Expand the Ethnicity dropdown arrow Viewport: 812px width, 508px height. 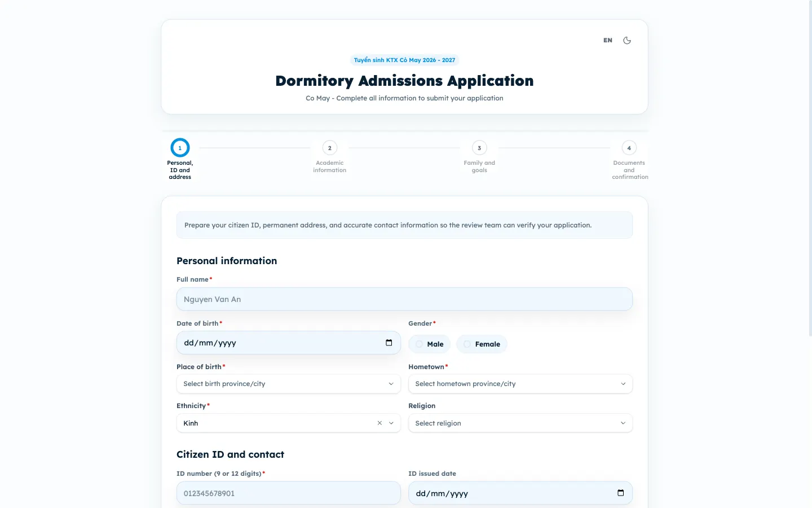pyautogui.click(x=391, y=423)
